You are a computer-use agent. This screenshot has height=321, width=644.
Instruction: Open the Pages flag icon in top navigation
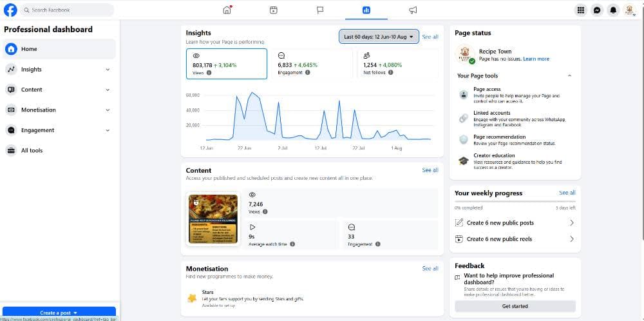[x=320, y=10]
